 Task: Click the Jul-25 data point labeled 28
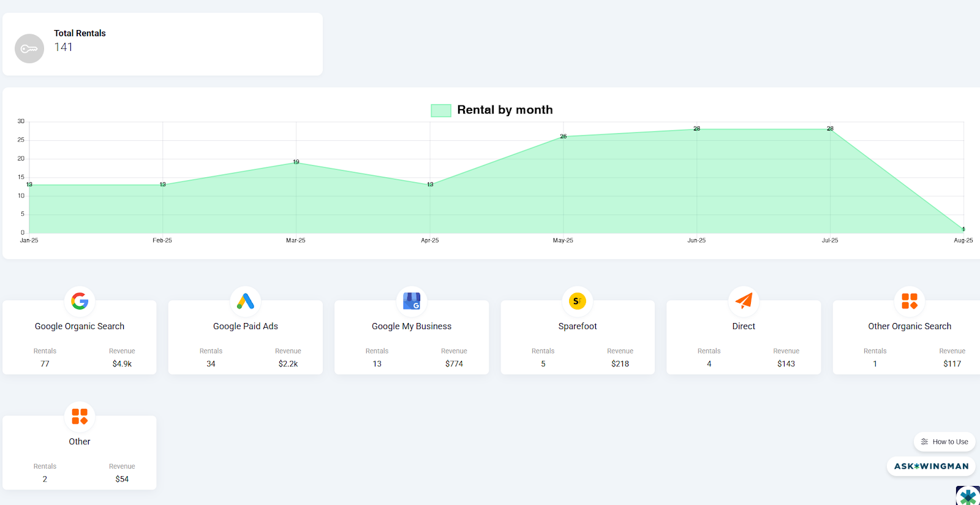(x=830, y=129)
